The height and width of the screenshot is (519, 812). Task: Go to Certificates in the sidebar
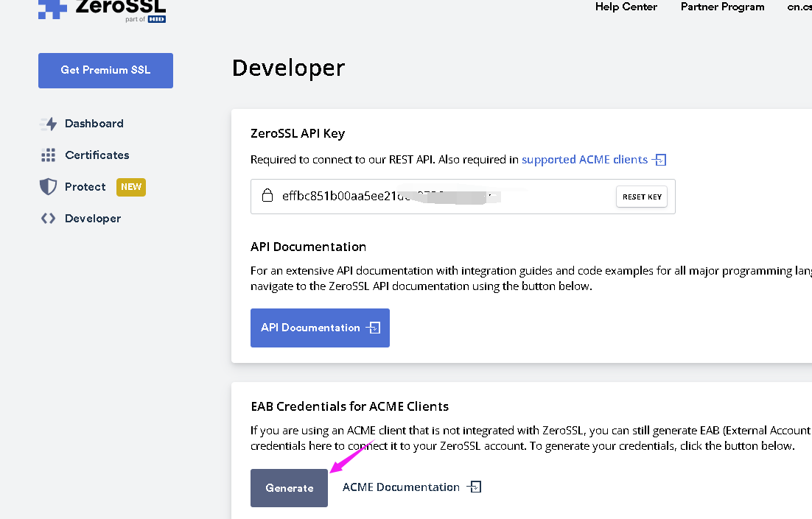click(x=97, y=155)
